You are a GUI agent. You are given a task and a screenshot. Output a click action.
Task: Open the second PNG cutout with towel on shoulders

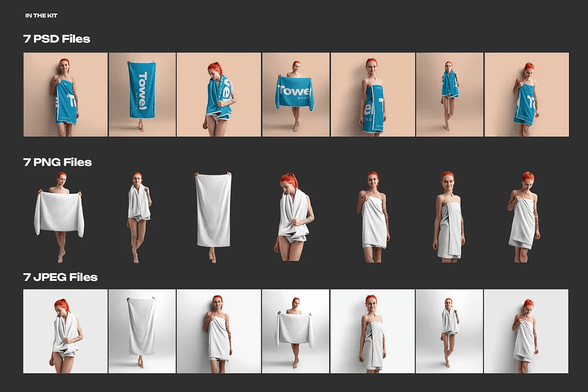(139, 217)
